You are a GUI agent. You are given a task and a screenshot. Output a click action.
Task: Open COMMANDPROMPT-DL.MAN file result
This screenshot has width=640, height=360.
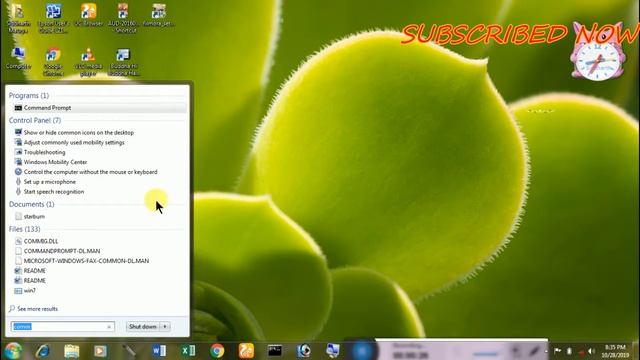[62, 251]
